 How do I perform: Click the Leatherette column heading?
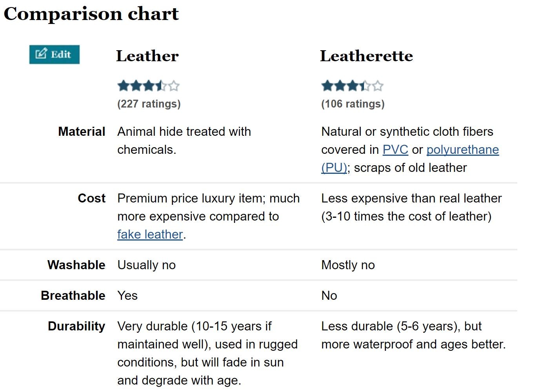pos(366,56)
